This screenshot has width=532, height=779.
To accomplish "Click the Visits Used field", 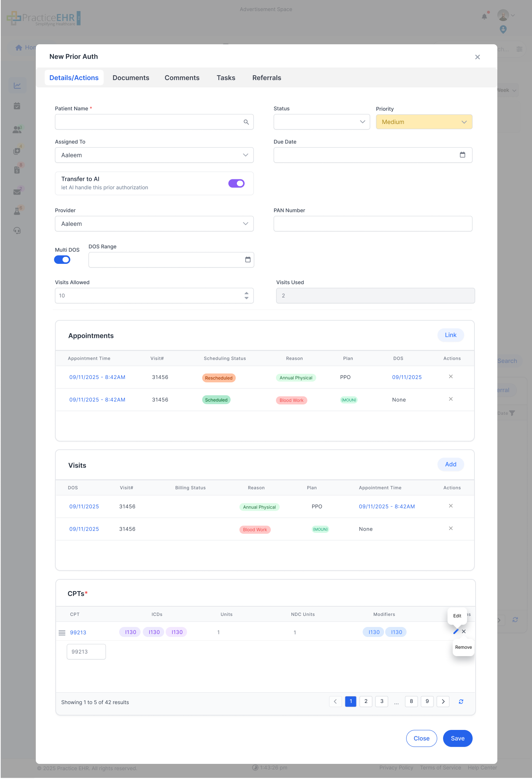I will tap(376, 296).
